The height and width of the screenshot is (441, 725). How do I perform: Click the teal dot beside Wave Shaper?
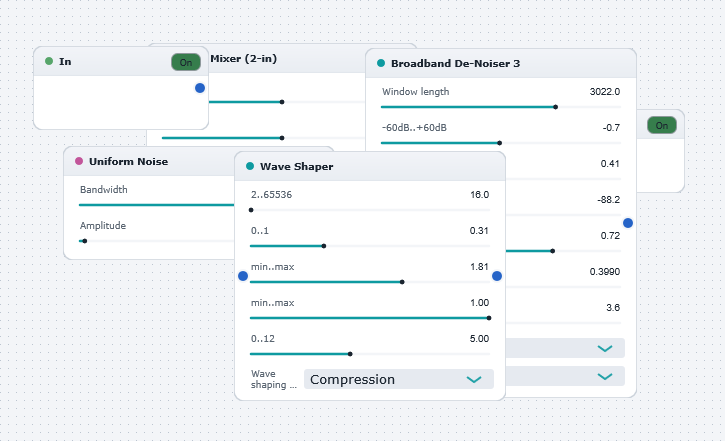coord(250,166)
